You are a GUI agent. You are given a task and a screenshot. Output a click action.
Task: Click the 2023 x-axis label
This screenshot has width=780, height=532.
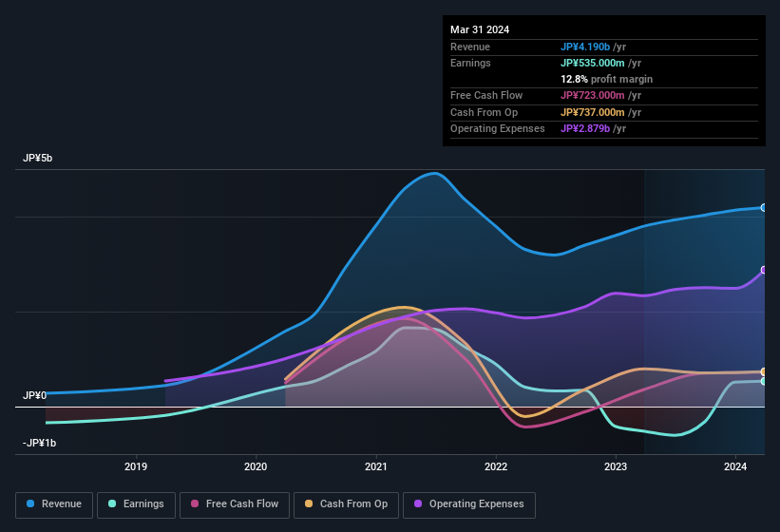pos(616,466)
